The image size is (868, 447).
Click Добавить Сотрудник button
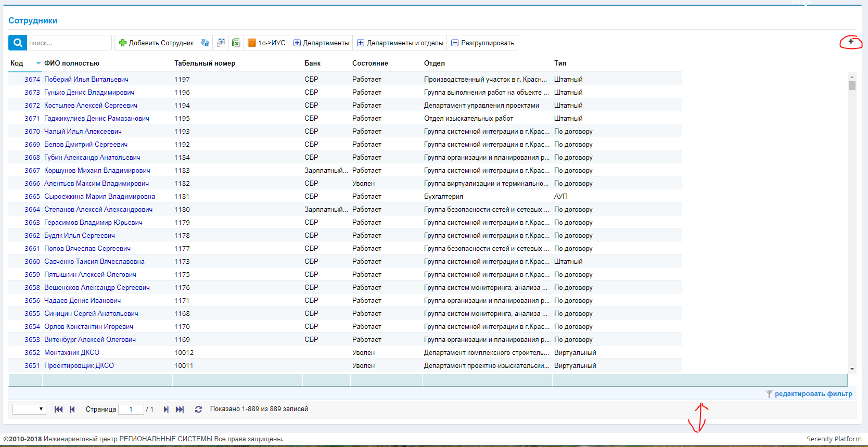tap(156, 43)
